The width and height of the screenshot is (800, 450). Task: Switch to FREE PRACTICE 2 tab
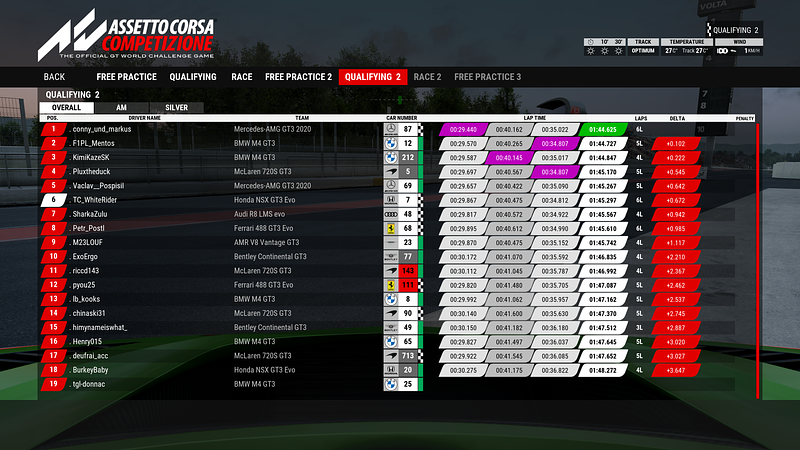click(x=298, y=77)
